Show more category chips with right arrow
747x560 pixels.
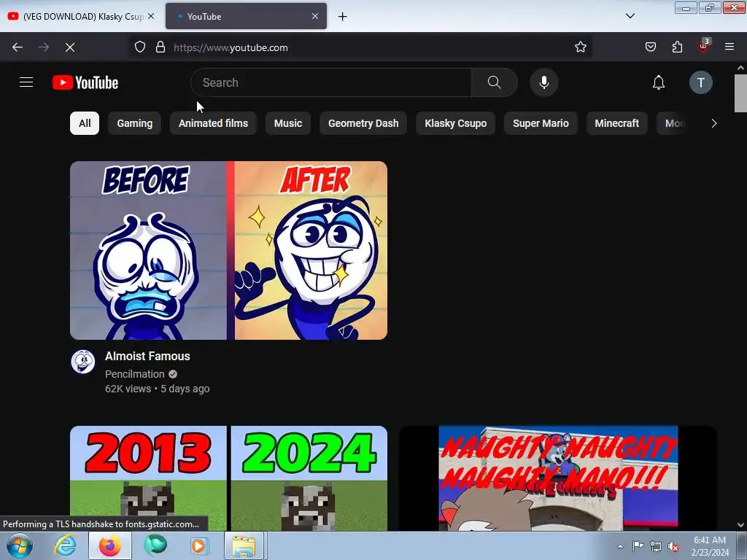pyautogui.click(x=713, y=123)
